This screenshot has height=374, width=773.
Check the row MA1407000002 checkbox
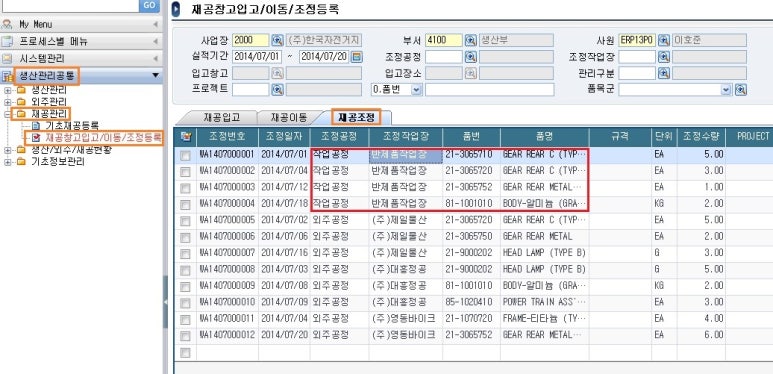click(185, 172)
